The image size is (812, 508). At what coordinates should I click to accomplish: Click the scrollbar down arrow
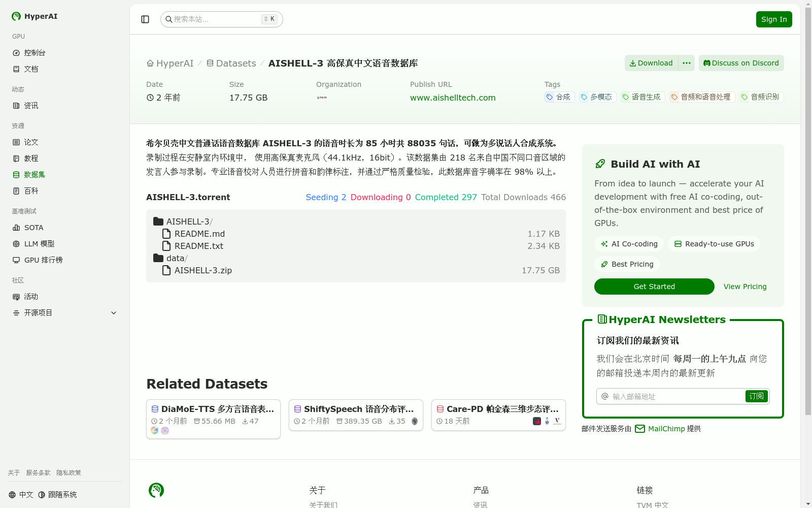(x=808, y=504)
